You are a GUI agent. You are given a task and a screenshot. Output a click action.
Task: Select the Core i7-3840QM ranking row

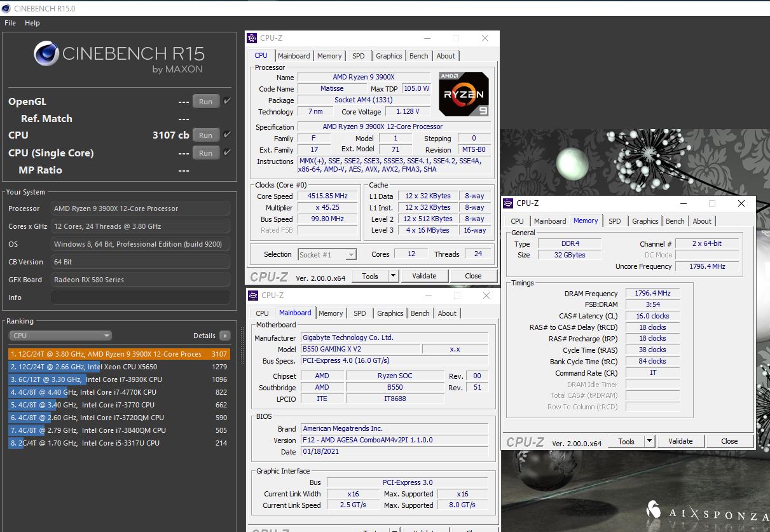coord(119,430)
